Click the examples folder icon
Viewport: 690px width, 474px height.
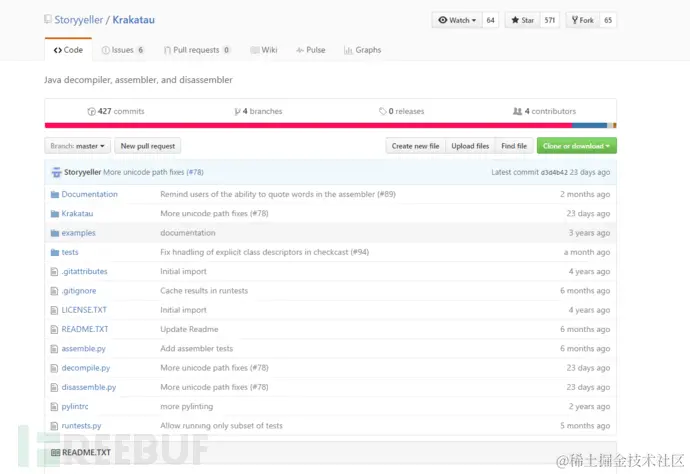(x=55, y=233)
